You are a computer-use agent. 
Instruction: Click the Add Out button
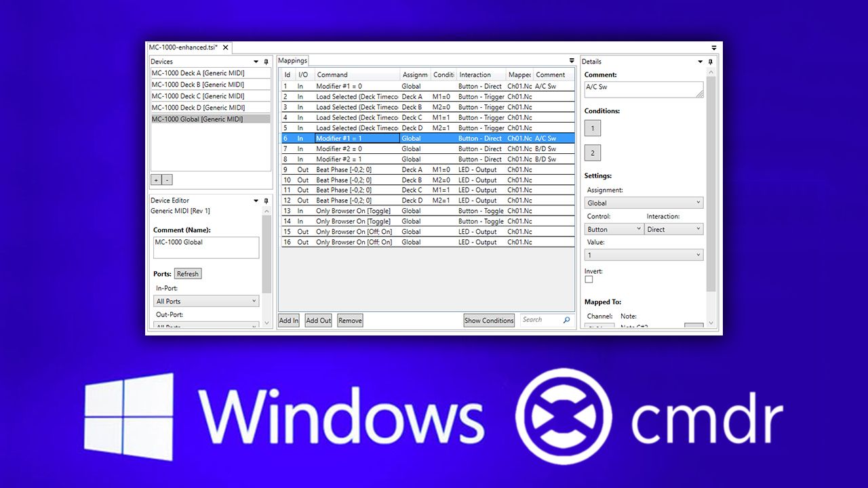coord(319,321)
